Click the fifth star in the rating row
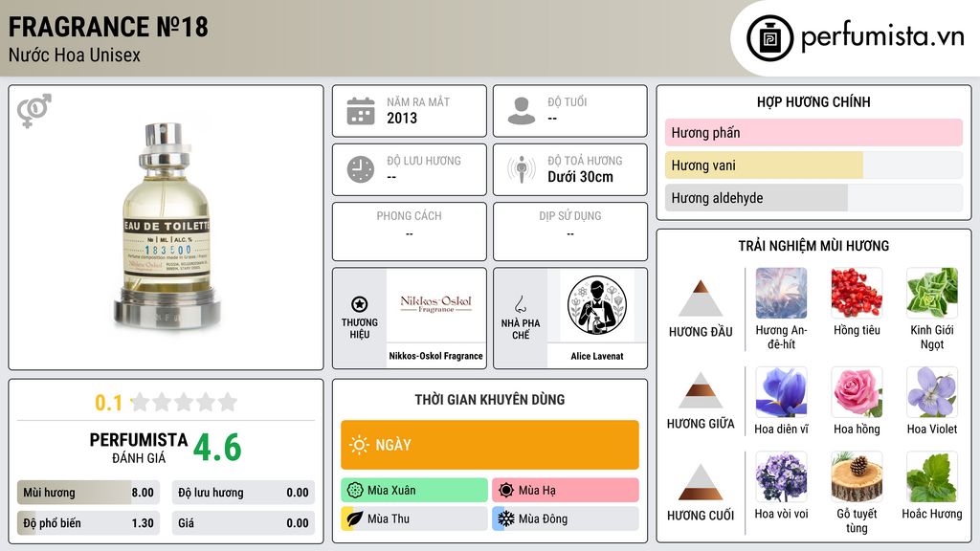 tap(228, 402)
